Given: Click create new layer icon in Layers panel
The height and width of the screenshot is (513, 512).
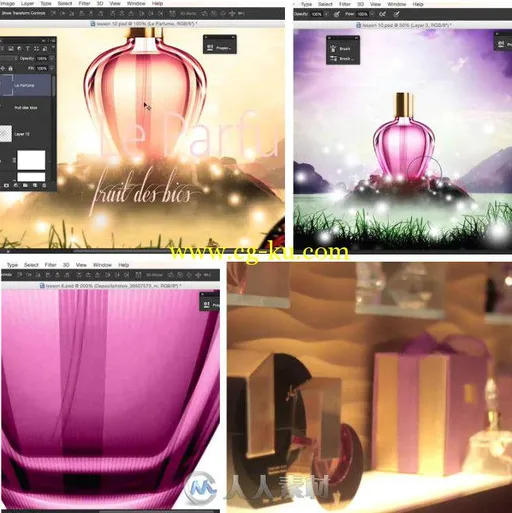Looking at the screenshot, I should pos(35,185).
